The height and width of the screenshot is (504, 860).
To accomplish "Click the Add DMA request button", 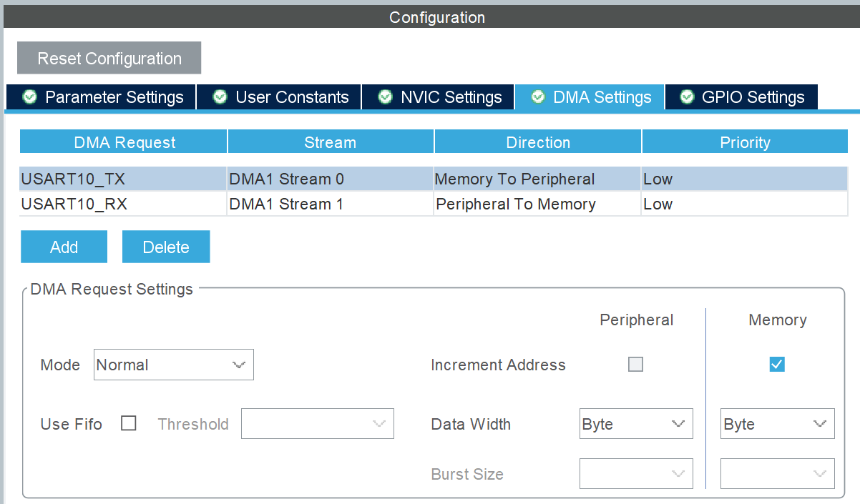I will pos(64,247).
